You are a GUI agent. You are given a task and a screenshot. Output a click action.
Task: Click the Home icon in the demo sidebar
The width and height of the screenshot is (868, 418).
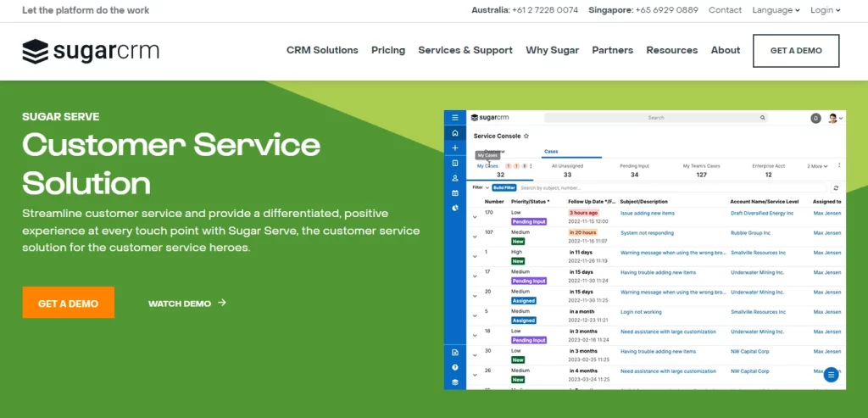[x=455, y=133]
